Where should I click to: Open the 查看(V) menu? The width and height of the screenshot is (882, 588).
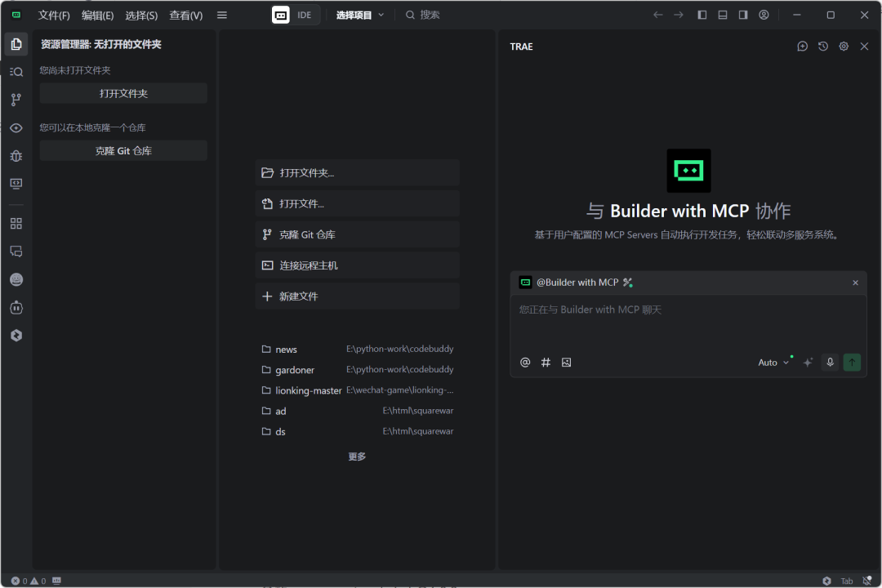pyautogui.click(x=185, y=16)
